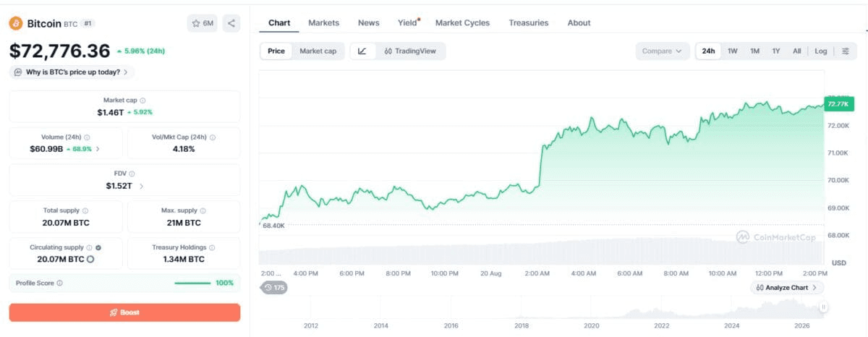Select the 1Y time range

(x=776, y=51)
